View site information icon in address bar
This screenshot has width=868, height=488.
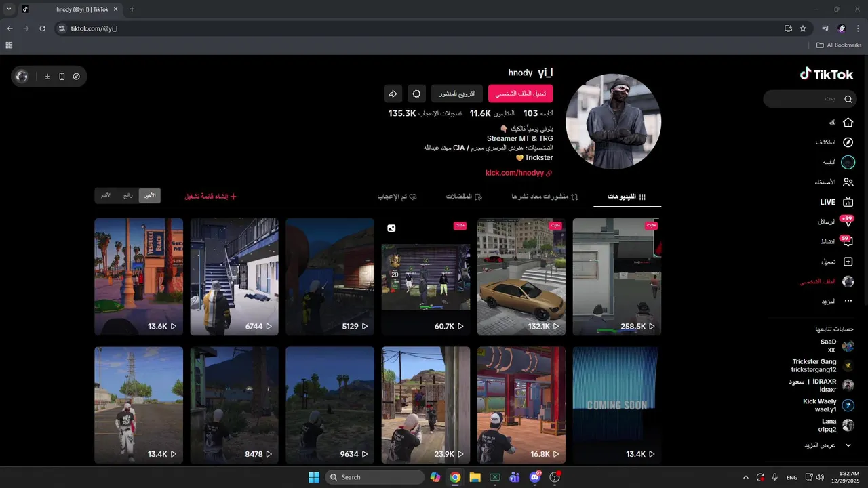pos(62,28)
